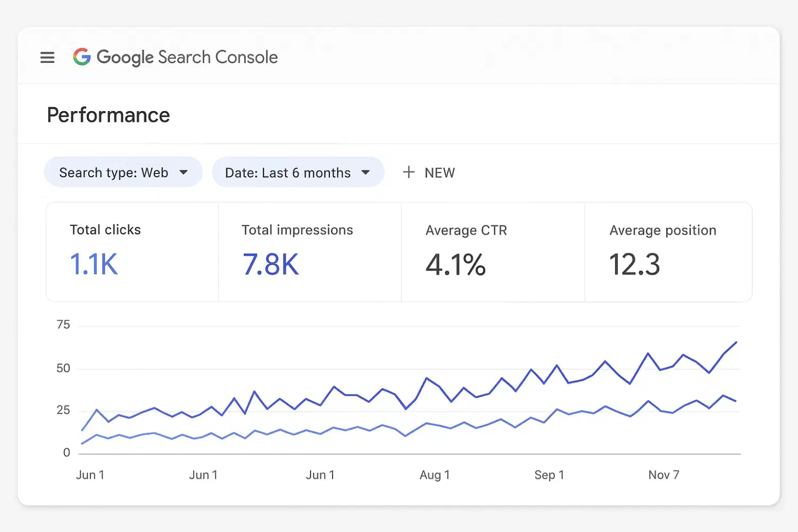Screen dimensions: 798x532
Task: Select the Aug 1 marker on chart axis
Action: click(x=435, y=475)
